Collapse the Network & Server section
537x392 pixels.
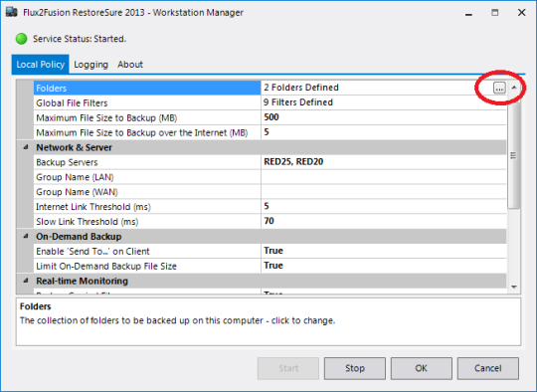[26, 147]
